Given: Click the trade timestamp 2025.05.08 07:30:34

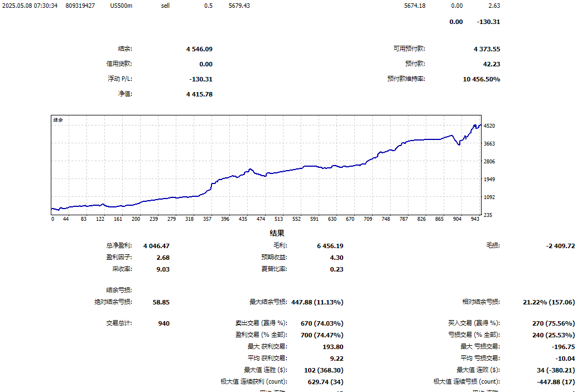Looking at the screenshot, I should pos(30,6).
